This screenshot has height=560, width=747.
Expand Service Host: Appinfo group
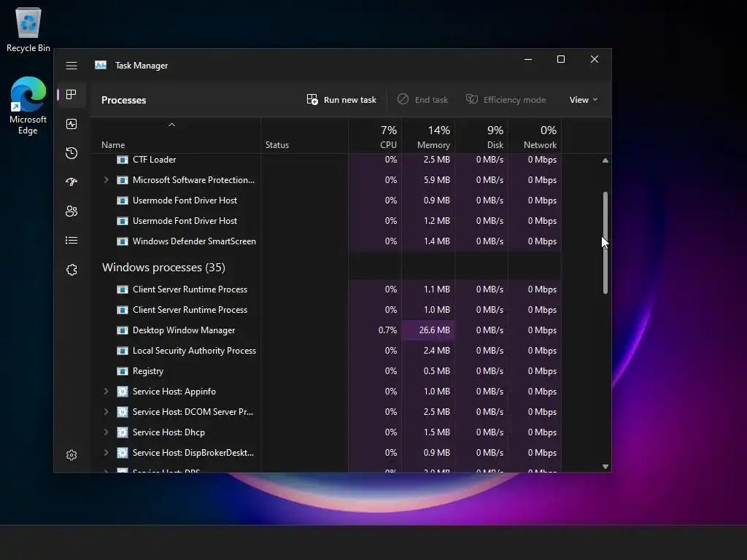click(107, 392)
